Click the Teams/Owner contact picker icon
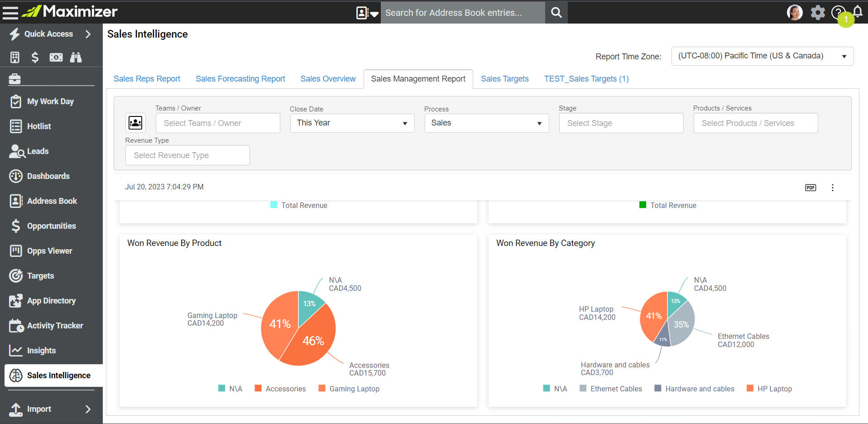This screenshot has width=868, height=424. click(x=135, y=123)
